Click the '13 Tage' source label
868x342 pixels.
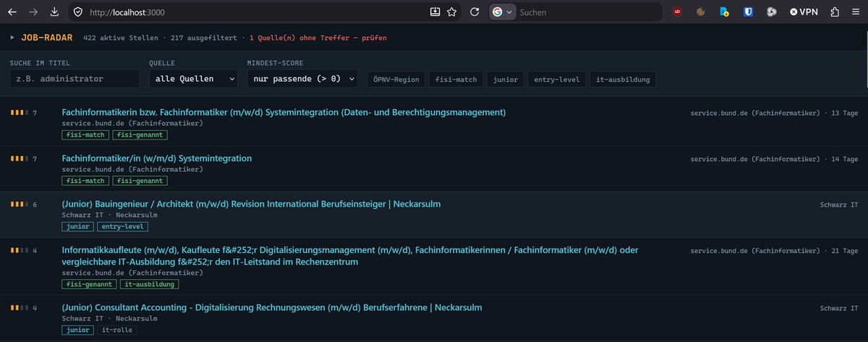[775, 113]
